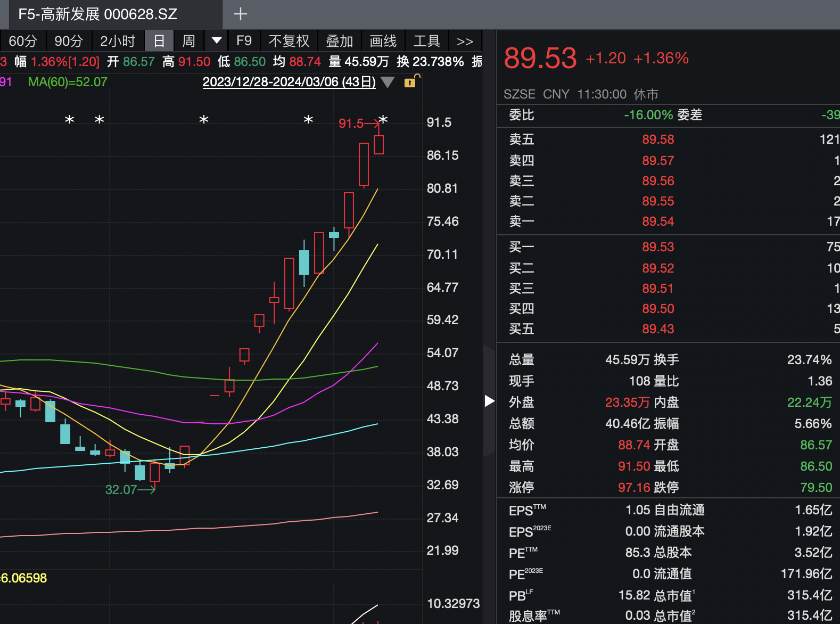Click the asterisk marker above the 91.5 high
Screen dimensions: 840x624
click(383, 120)
